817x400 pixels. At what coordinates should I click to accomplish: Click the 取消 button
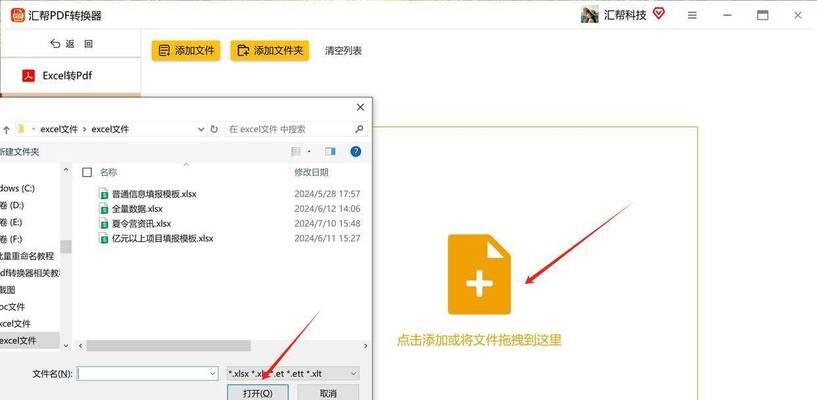tap(328, 393)
